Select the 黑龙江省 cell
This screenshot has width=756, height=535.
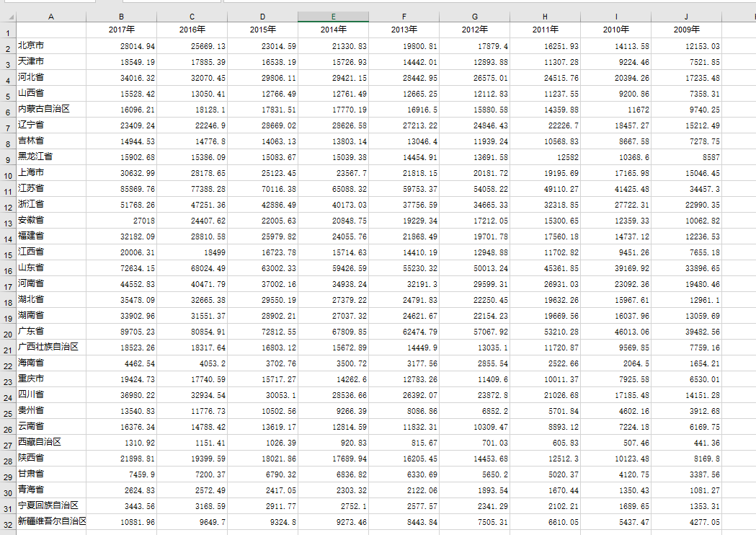click(x=51, y=157)
